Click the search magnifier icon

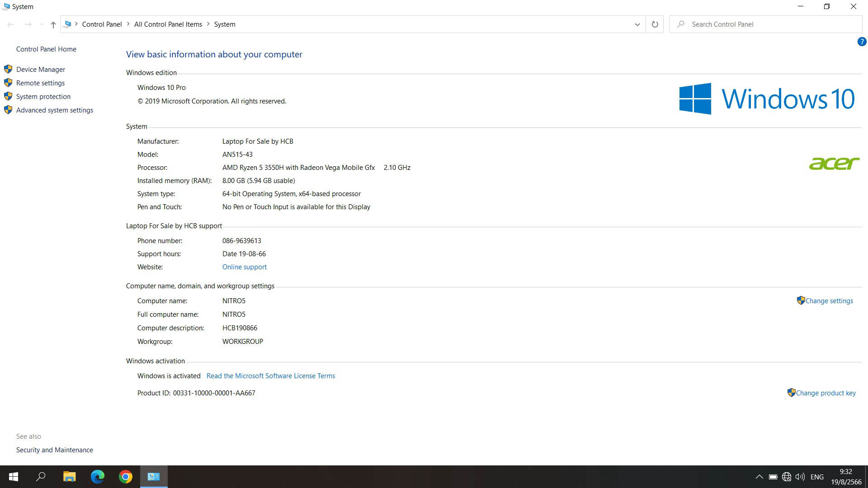(x=680, y=24)
